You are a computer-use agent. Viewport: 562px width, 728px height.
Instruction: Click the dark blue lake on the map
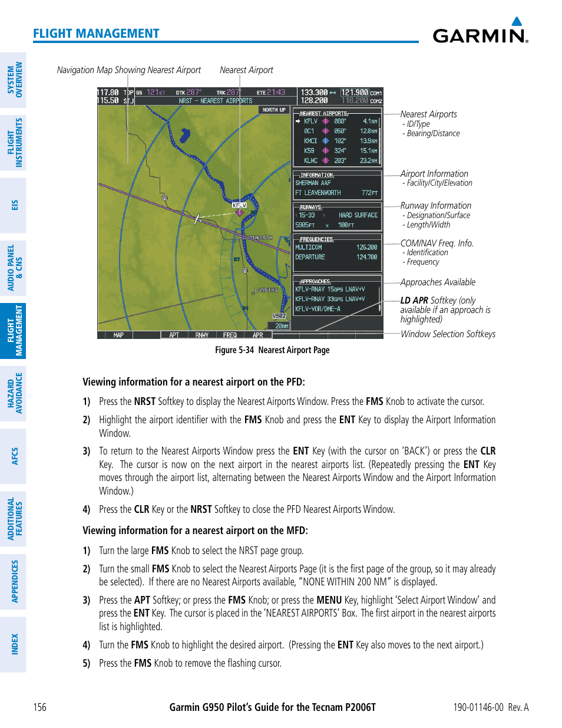point(184,135)
